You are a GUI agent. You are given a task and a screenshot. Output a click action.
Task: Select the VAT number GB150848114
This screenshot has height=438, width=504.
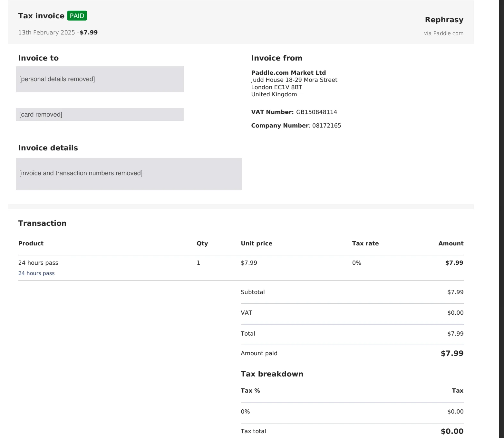click(316, 112)
